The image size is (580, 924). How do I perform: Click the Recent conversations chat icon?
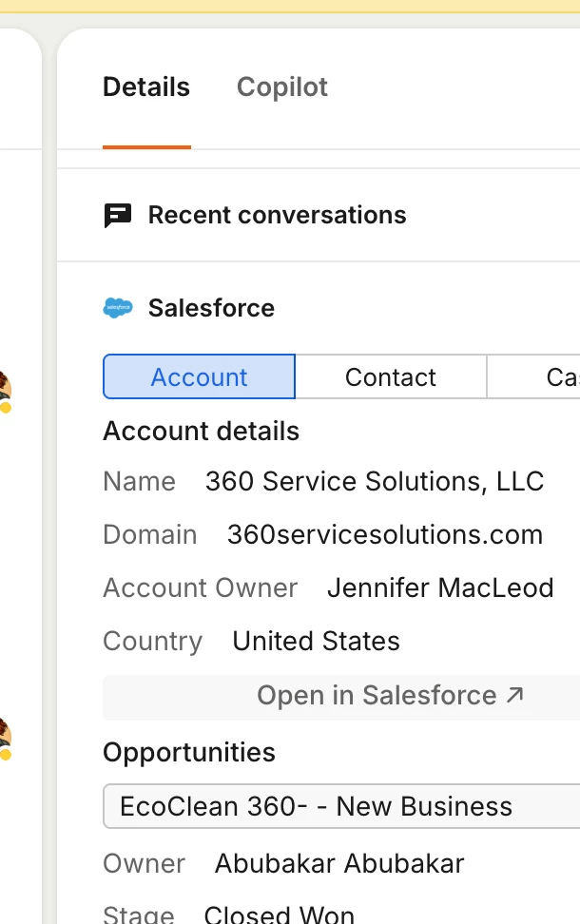118,215
